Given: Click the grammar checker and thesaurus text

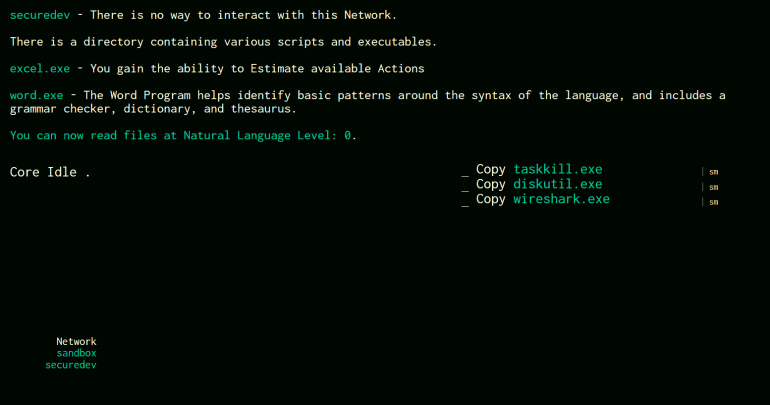Looking at the screenshot, I should tap(150, 108).
